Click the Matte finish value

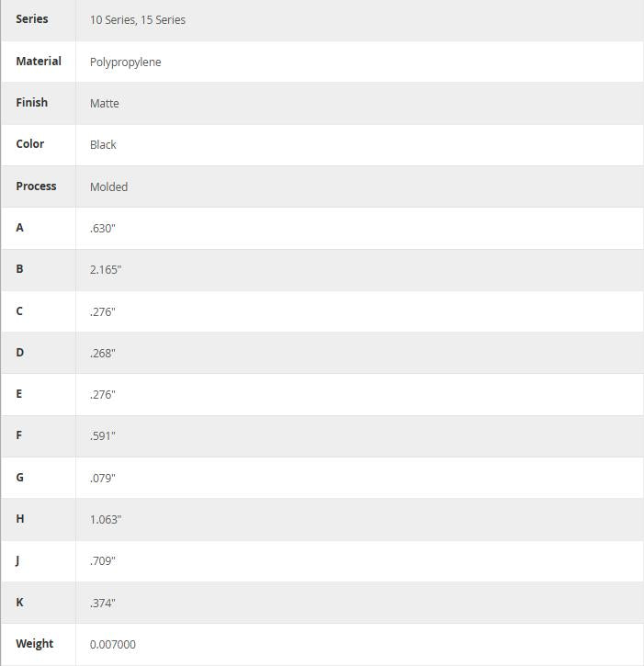tap(105, 104)
